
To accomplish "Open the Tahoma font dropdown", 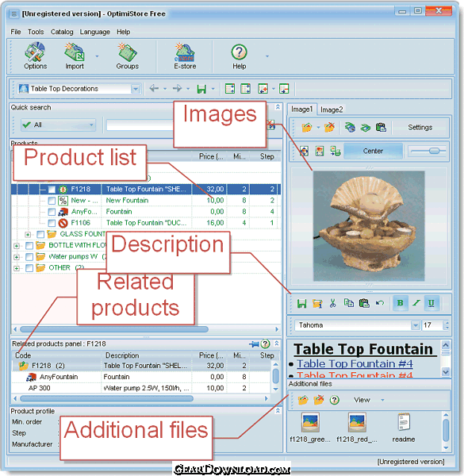I will point(415,325).
